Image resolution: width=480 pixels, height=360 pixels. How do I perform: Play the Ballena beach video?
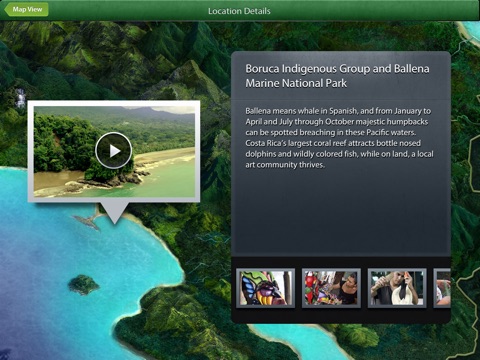point(114,151)
